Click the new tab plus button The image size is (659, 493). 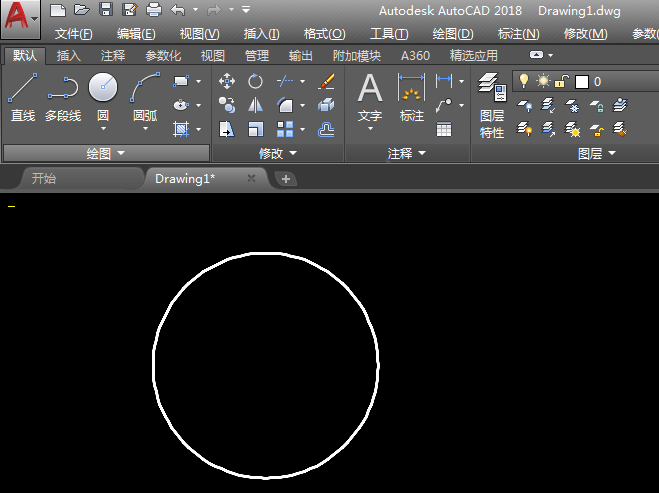pos(286,179)
